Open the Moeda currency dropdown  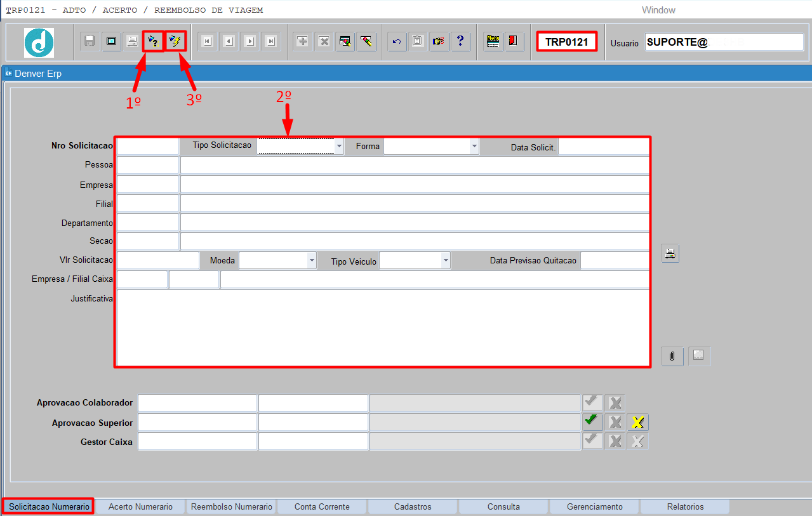tap(311, 260)
